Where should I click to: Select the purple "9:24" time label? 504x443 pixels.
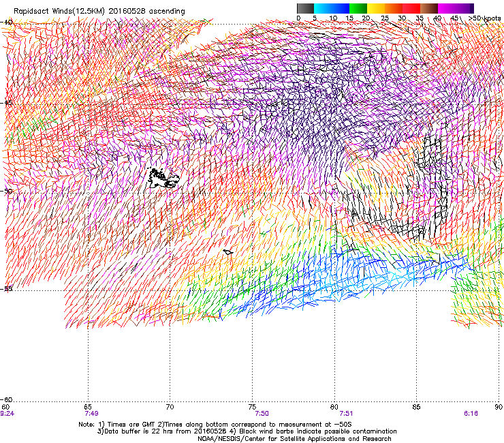pos(7,414)
